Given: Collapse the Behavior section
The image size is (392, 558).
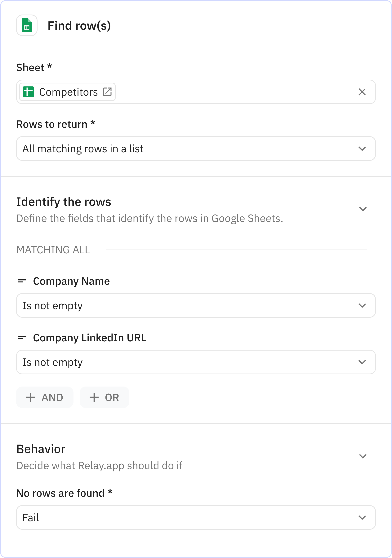Looking at the screenshot, I should [x=363, y=456].
